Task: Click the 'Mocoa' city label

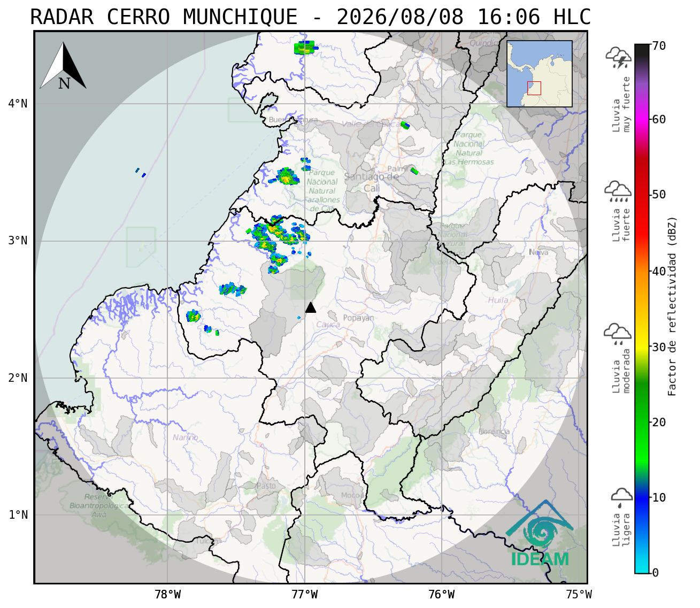Action: 352,496
